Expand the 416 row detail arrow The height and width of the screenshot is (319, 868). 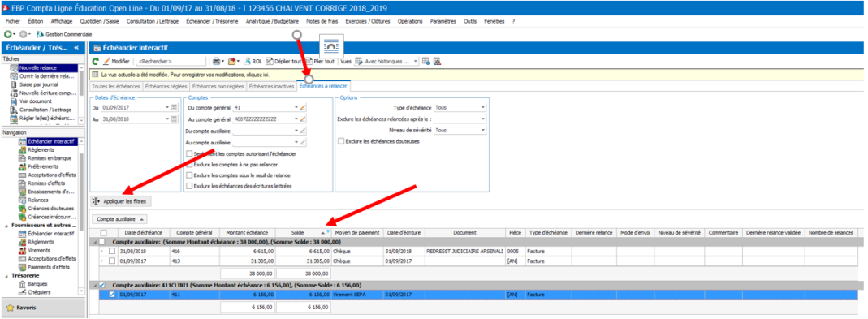[101, 252]
